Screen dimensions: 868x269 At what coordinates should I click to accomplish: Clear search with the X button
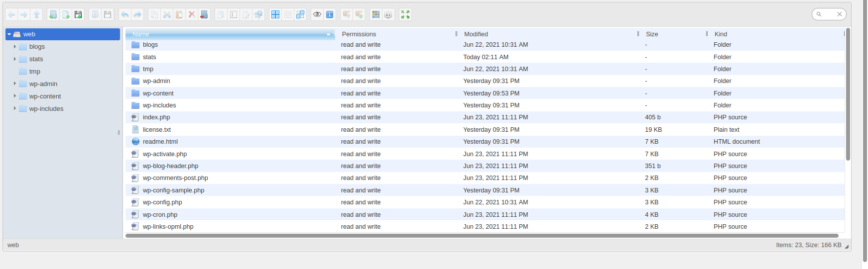pyautogui.click(x=840, y=14)
